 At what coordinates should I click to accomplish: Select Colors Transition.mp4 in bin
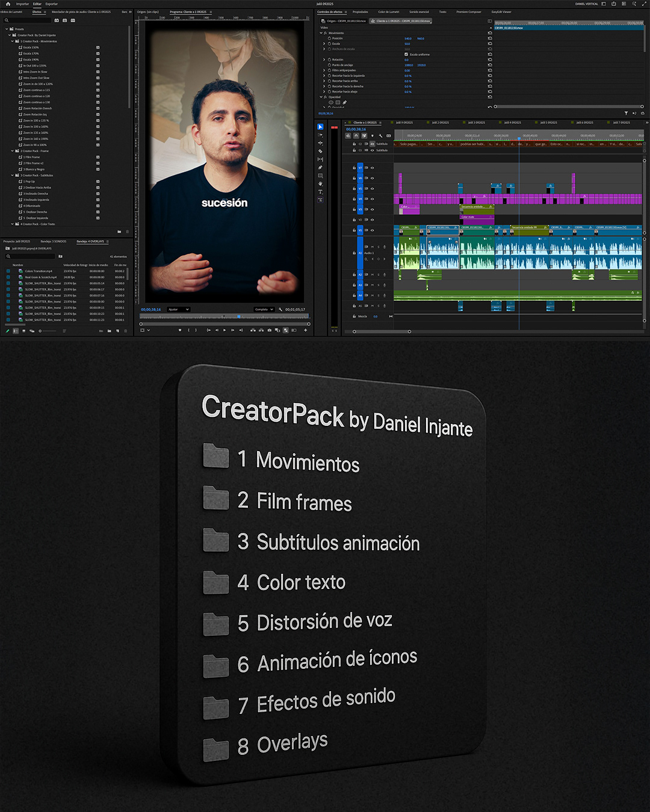click(x=39, y=271)
